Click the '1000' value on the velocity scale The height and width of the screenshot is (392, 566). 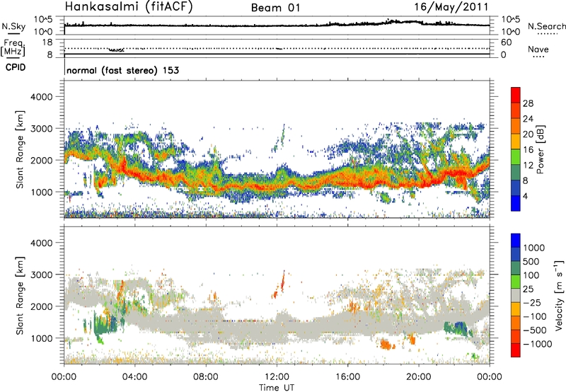pyautogui.click(x=534, y=248)
